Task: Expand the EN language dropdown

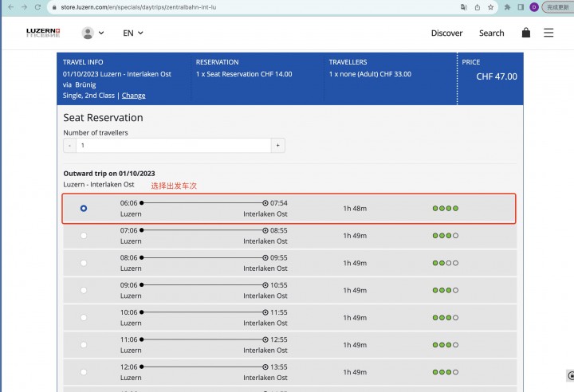Action: pos(132,33)
